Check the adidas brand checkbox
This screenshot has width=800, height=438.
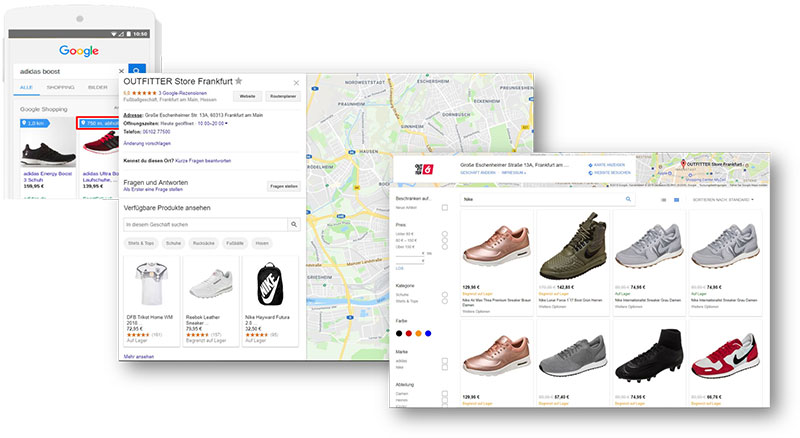coord(445,361)
